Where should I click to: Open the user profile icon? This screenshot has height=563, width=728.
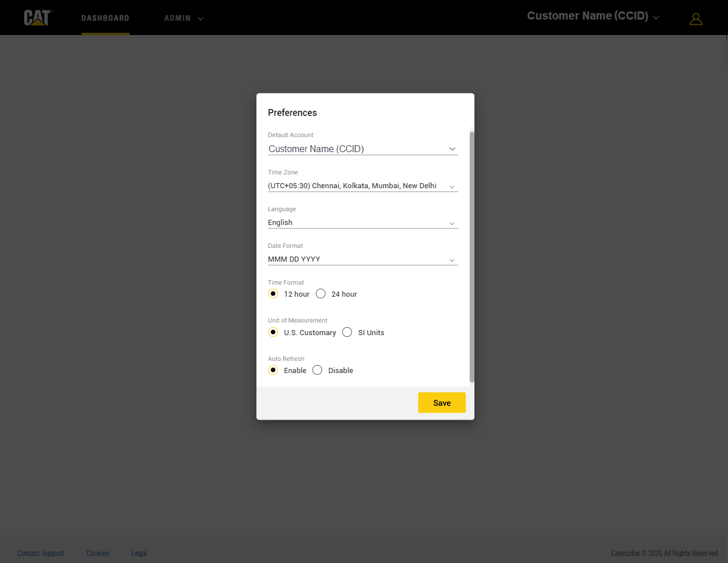695,19
